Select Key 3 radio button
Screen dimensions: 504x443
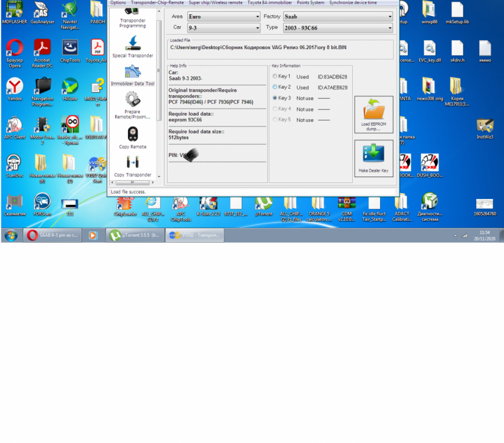click(275, 98)
